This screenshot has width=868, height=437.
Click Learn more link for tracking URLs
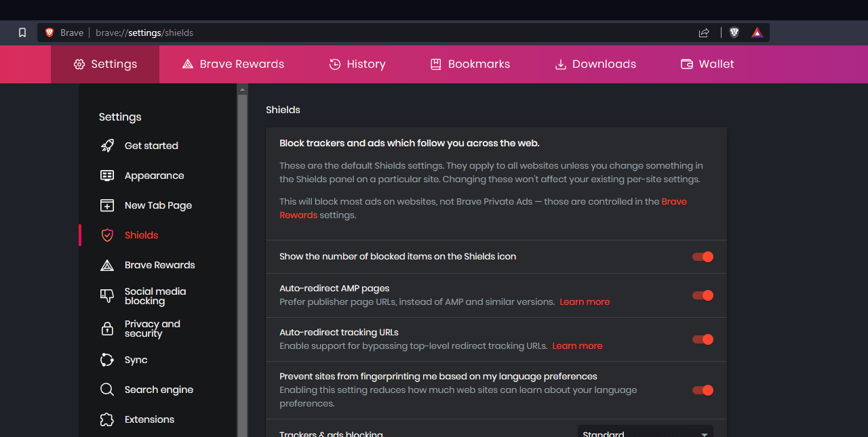tap(577, 346)
